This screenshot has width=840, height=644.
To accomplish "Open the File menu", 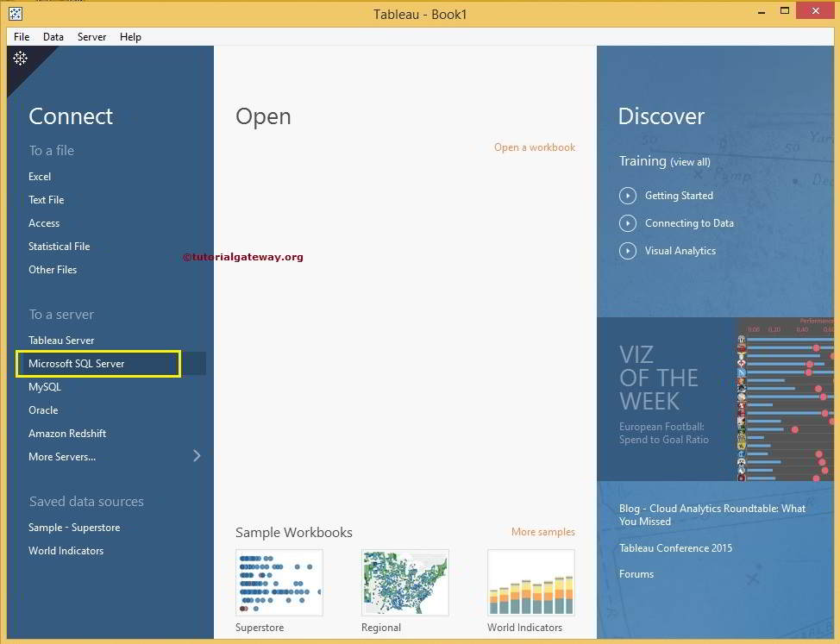I will tap(21, 36).
